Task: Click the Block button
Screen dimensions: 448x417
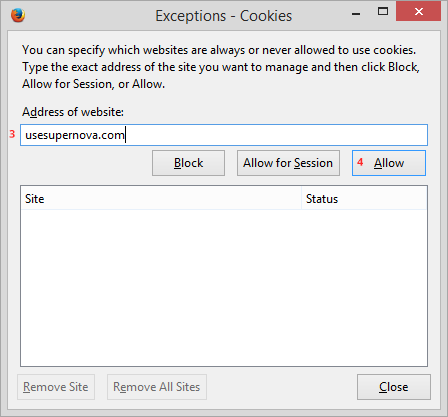Action: 188,163
